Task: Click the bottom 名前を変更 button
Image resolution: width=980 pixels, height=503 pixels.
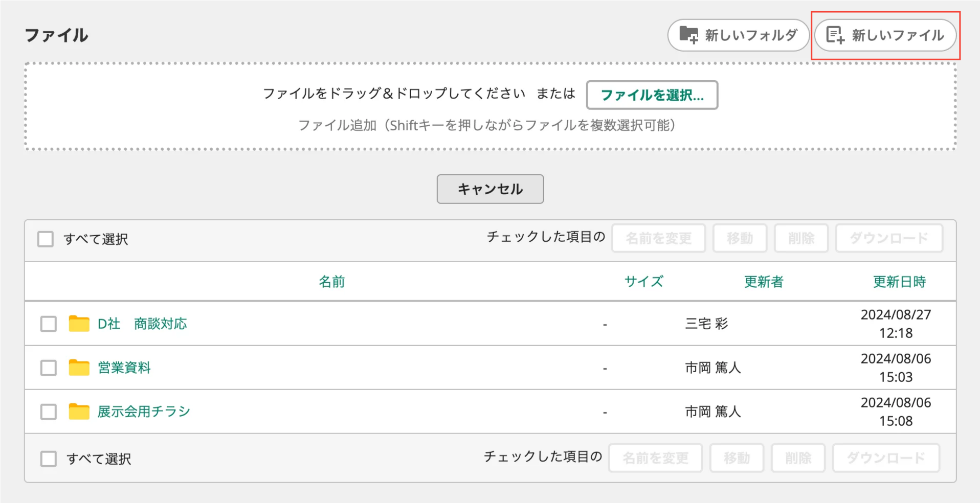Action: (x=656, y=458)
